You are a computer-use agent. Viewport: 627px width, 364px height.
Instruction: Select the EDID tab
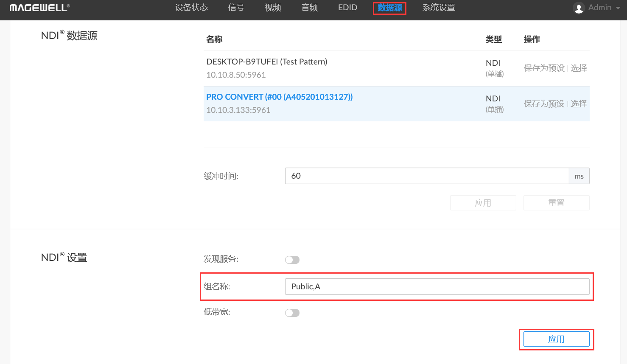coord(347,8)
